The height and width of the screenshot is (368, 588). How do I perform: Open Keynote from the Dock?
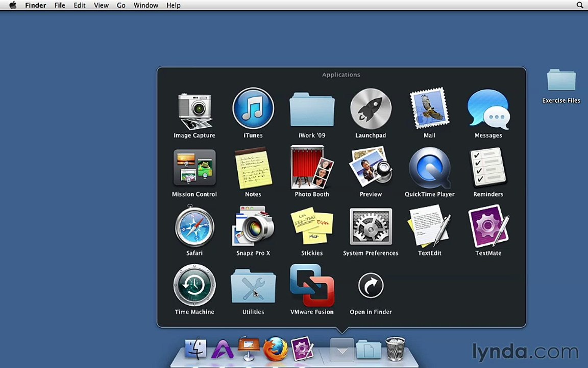[249, 348]
